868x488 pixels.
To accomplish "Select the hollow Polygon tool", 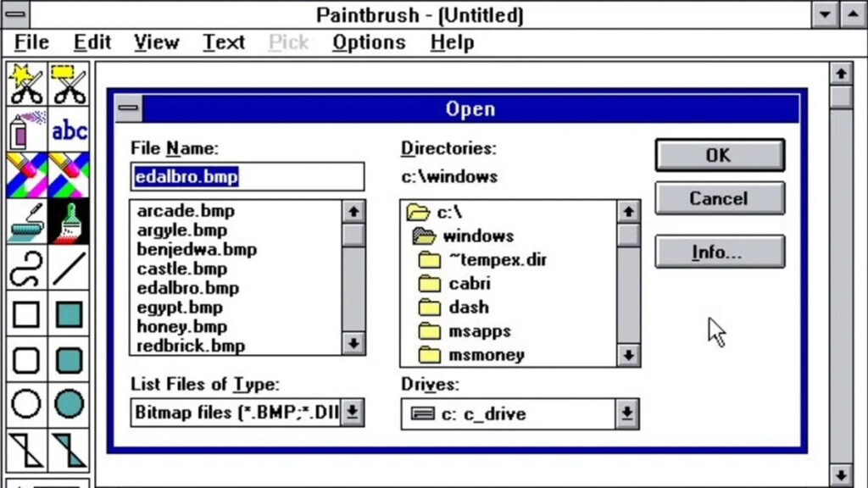I will [x=26, y=451].
